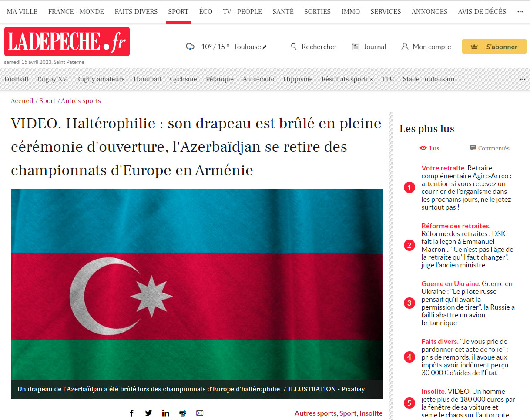Screen dimensions: 530x420
Task: Edit the Toulouse weather location
Action: pyautogui.click(x=265, y=47)
